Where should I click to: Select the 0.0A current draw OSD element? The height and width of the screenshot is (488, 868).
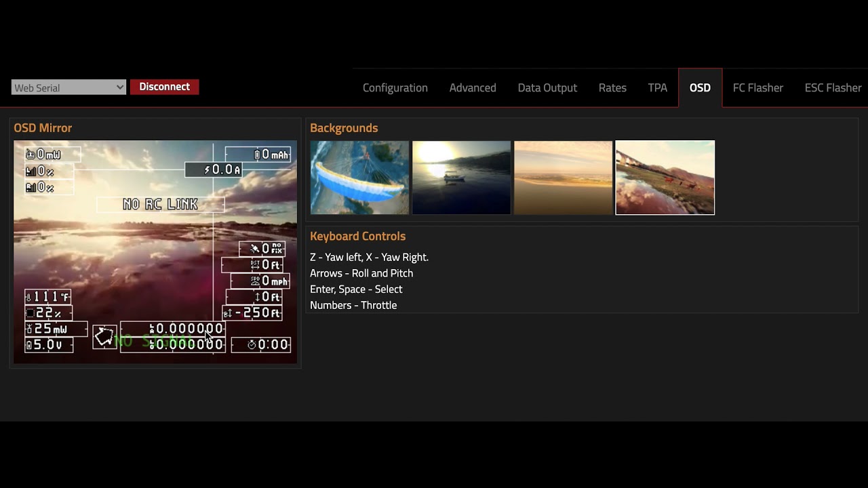tap(214, 169)
